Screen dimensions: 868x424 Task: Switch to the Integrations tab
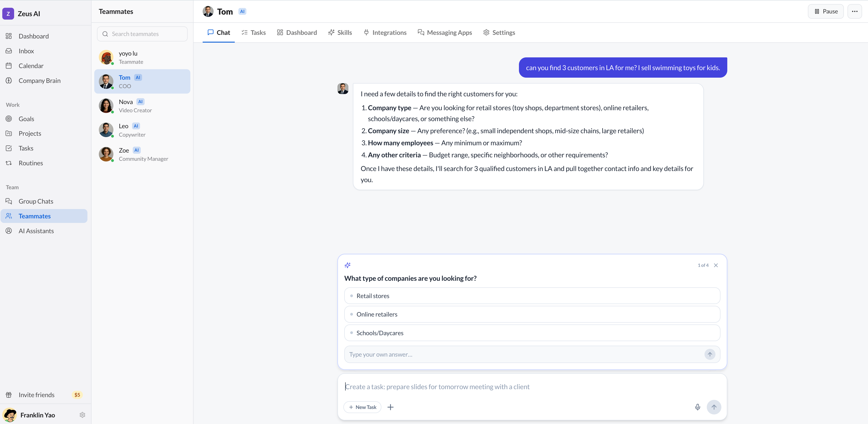click(x=385, y=32)
